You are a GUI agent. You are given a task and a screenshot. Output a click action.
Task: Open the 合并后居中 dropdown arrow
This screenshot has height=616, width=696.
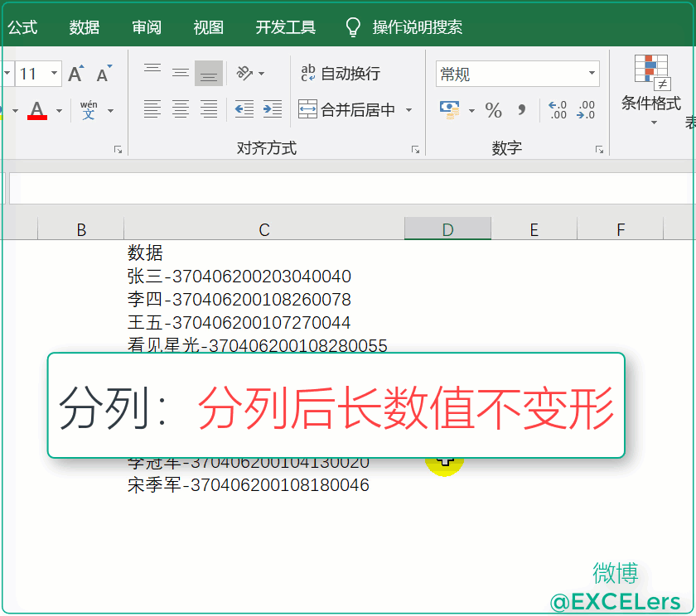409,110
